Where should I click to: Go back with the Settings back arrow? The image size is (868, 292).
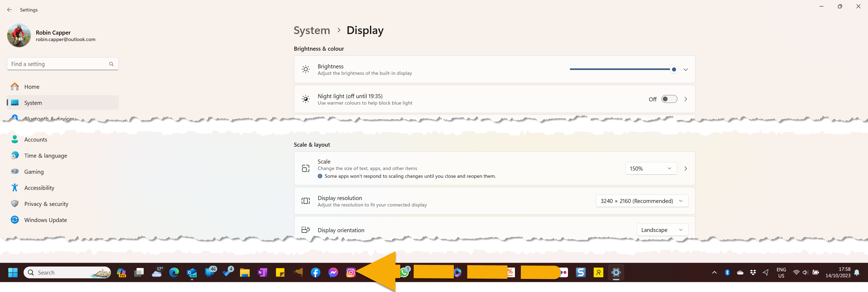point(9,10)
